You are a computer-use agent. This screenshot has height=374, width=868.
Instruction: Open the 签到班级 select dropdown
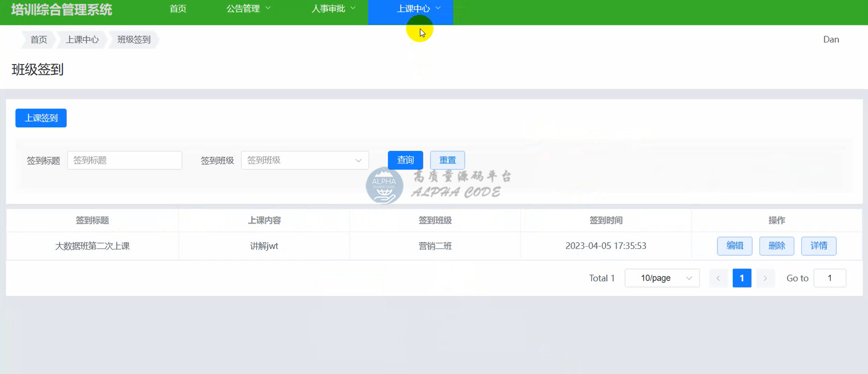pos(305,160)
